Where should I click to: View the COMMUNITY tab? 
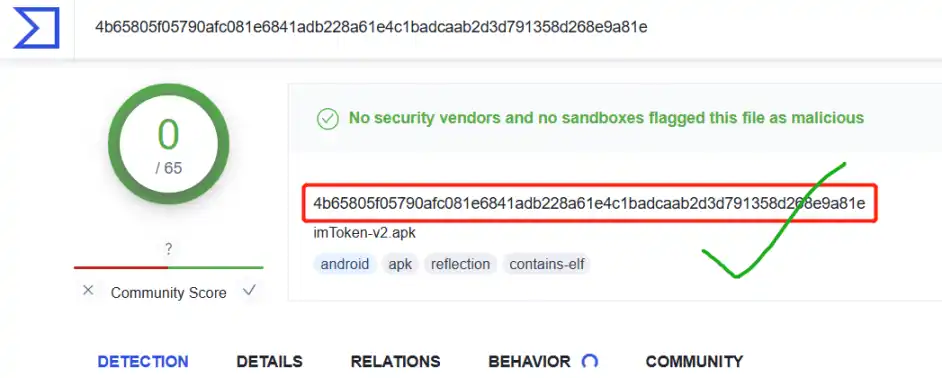pyautogui.click(x=694, y=361)
